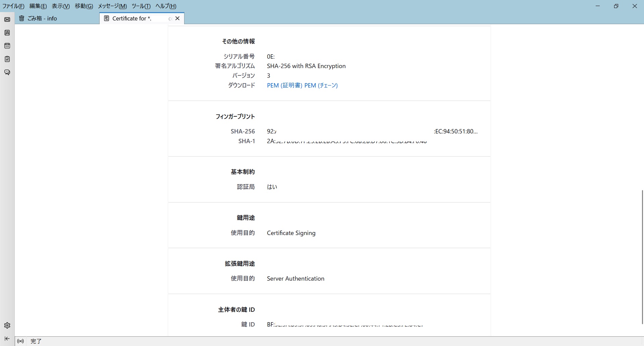
Task: Click the vertical scrollbar thumb
Action: click(642, 256)
